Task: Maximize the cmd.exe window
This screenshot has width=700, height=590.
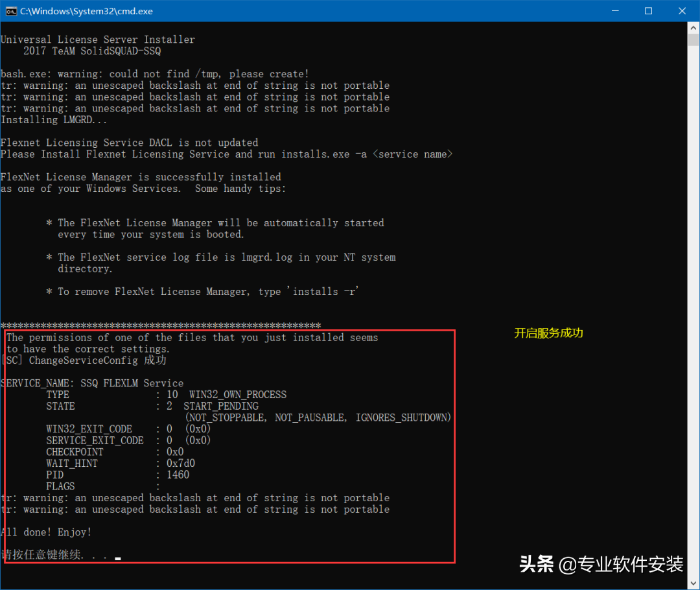Action: (649, 11)
